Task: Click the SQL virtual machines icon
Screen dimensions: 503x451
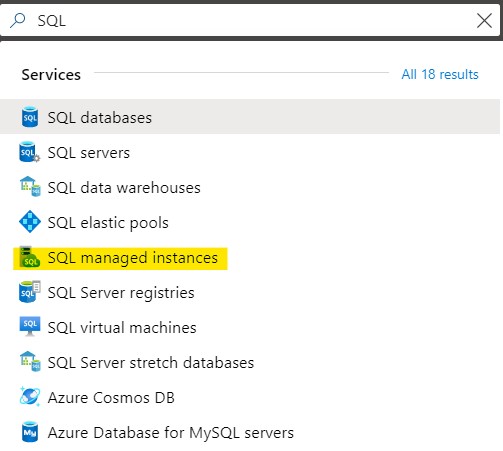Action: coord(30,326)
